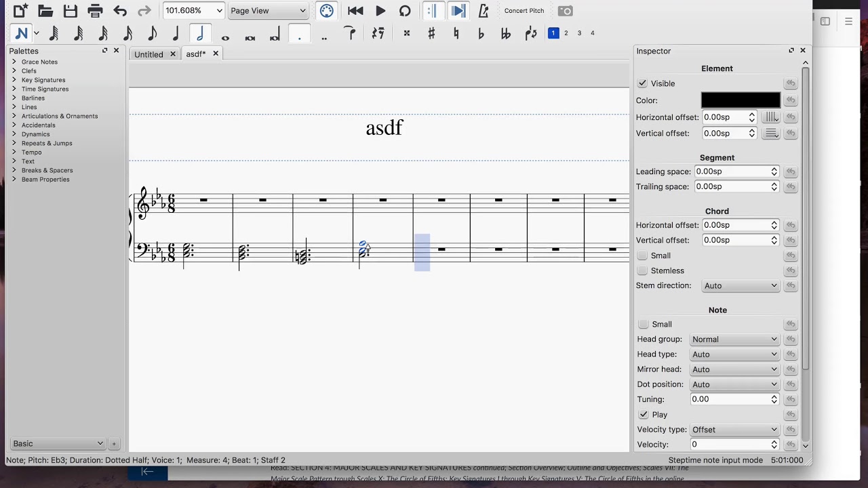Flip the stem direction
This screenshot has height=488, width=868.
click(531, 33)
